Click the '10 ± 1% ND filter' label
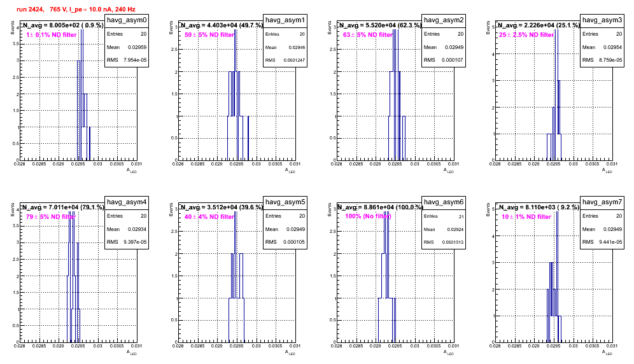The width and height of the screenshot is (634, 364). [526, 217]
